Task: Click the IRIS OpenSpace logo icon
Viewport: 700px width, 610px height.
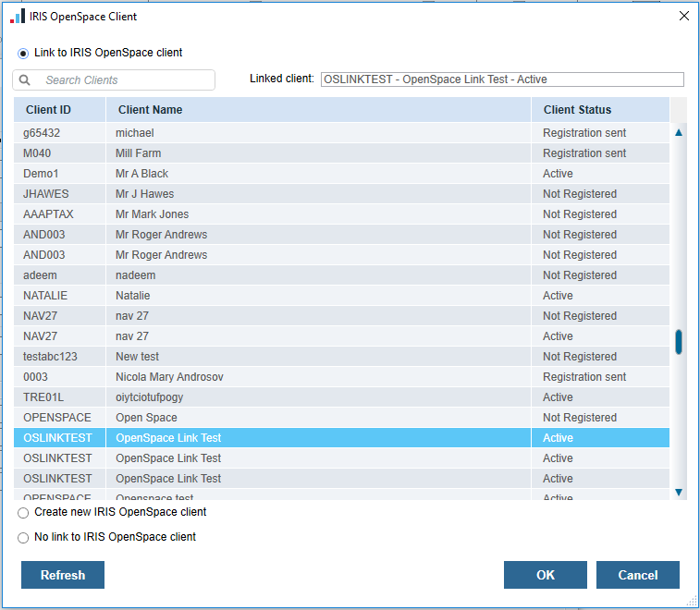Action: pyautogui.click(x=18, y=16)
